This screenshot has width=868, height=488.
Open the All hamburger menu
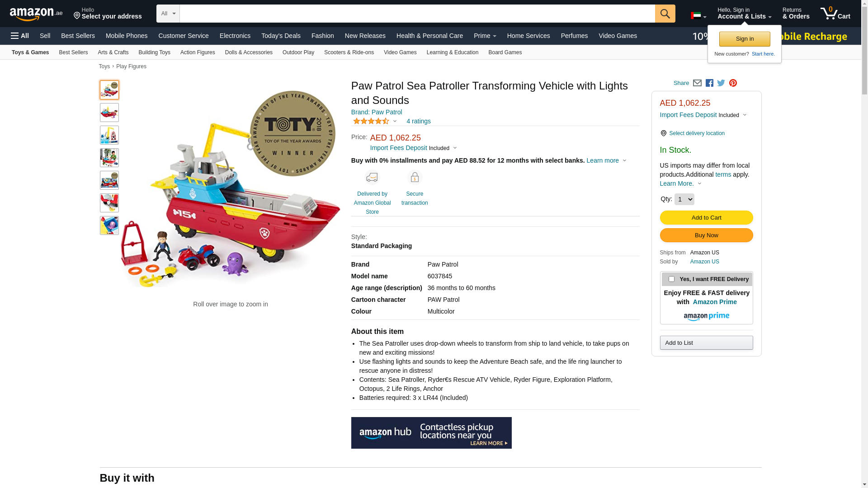tap(20, 36)
